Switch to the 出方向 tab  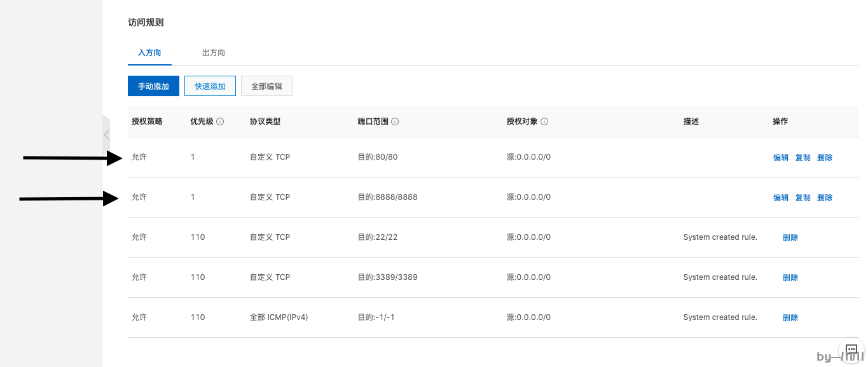214,53
